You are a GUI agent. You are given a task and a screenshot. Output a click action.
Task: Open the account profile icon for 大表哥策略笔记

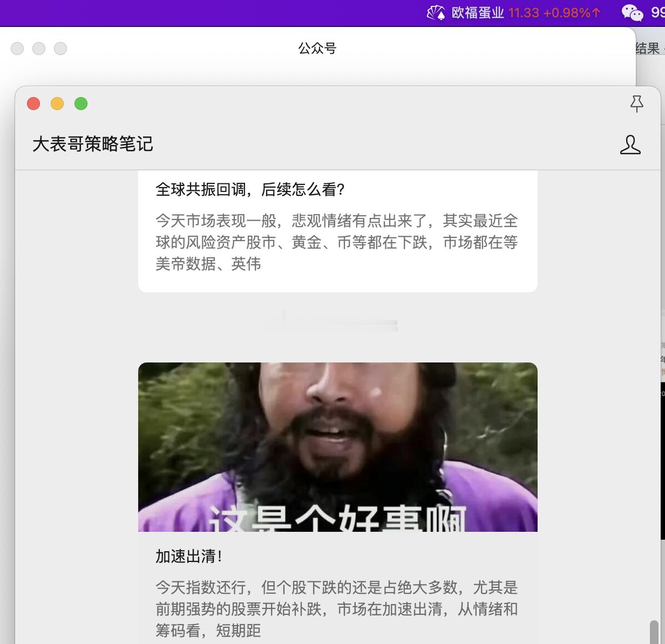click(630, 145)
